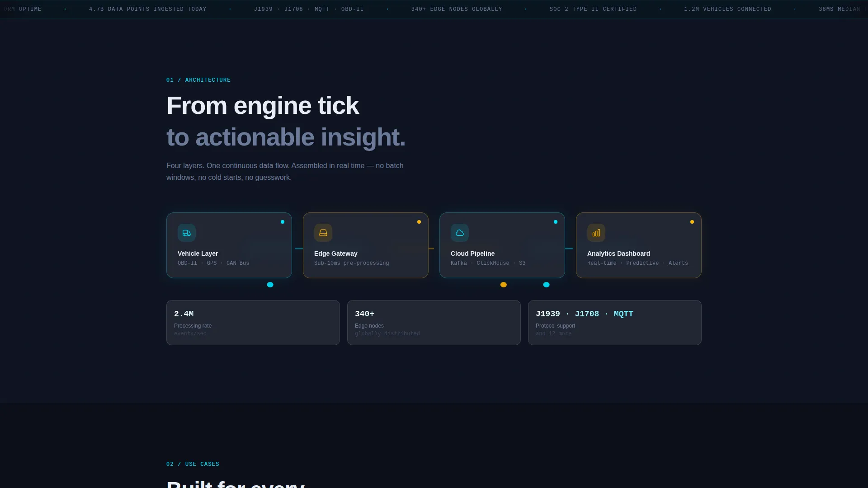Click the 'J1939 · J1708 · MQTT' protocol value

(x=584, y=314)
